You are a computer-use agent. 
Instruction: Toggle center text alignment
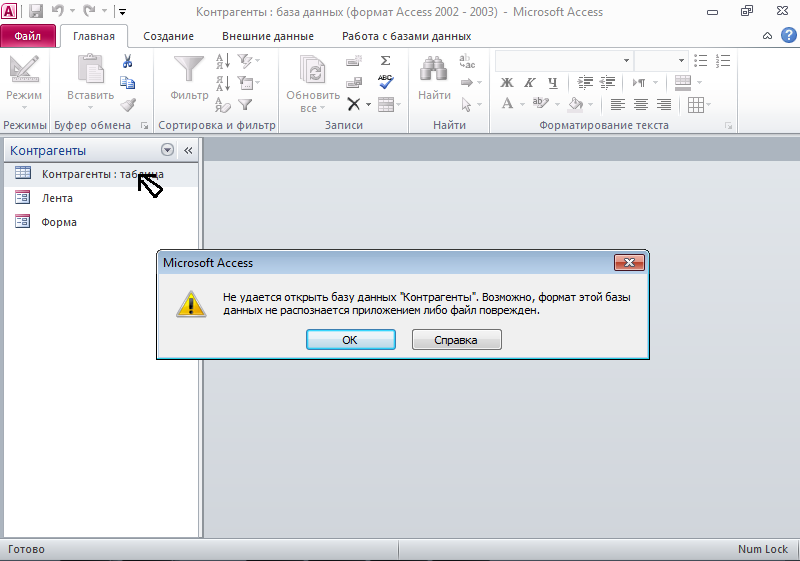[x=640, y=105]
